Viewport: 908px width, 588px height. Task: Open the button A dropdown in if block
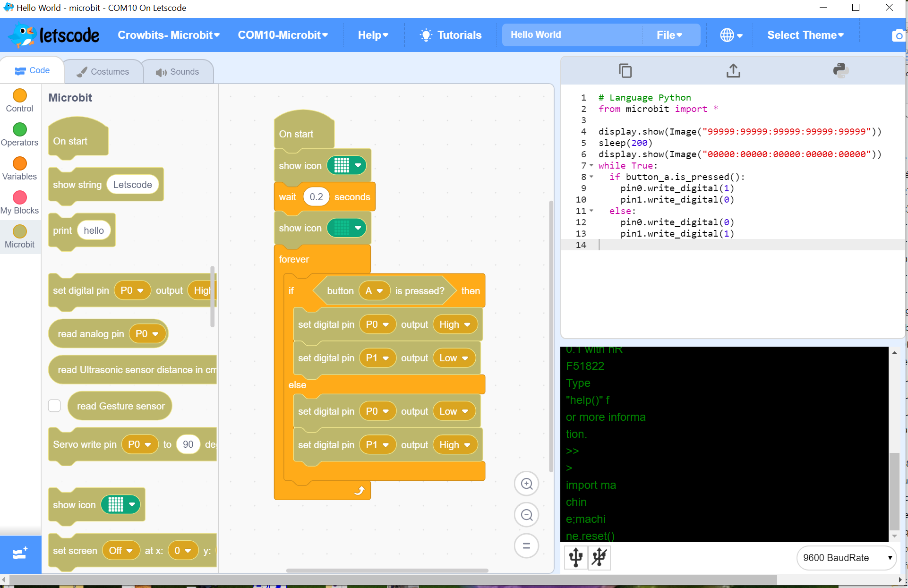[374, 291]
